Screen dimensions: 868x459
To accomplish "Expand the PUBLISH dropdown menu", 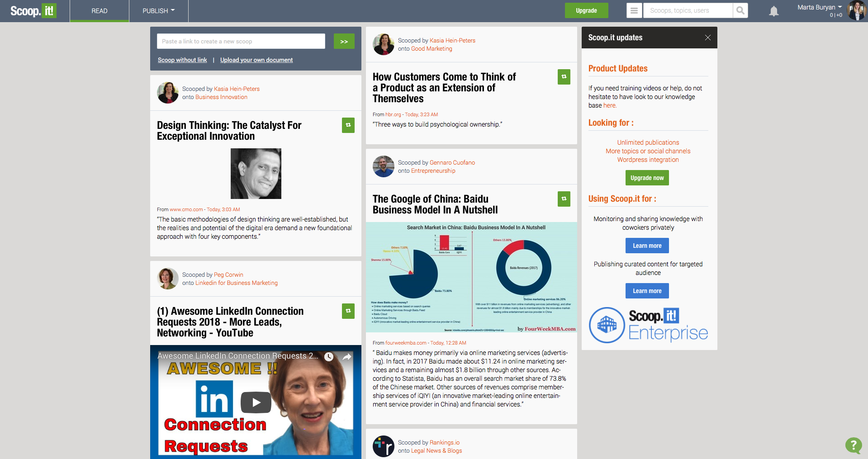I will click(159, 11).
